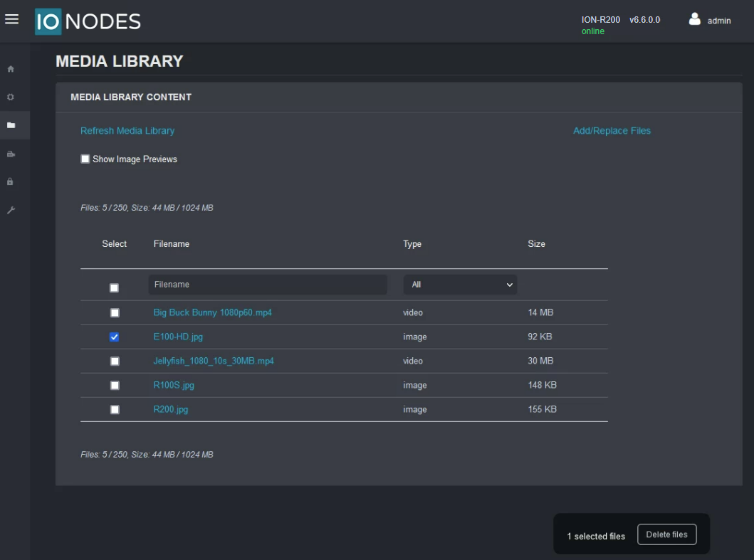The width and height of the screenshot is (754, 560).
Task: Click Refresh Media Library link
Action: pos(127,131)
